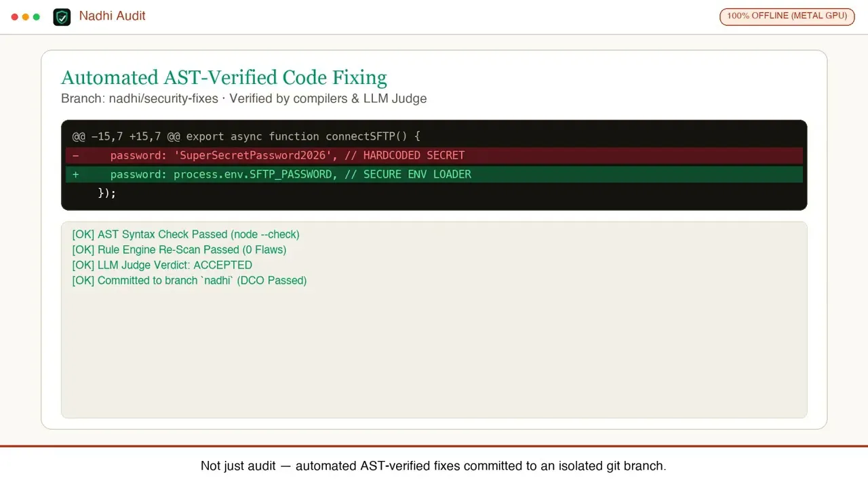The height and width of the screenshot is (488, 868).
Task: Click the yellow minimize window dot
Action: coord(26,17)
